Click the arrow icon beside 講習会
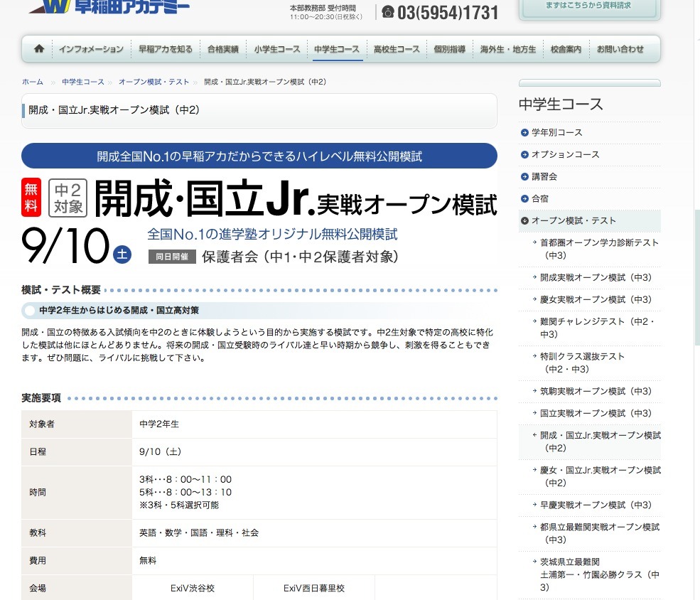This screenshot has height=600, width=700. pos(524,176)
